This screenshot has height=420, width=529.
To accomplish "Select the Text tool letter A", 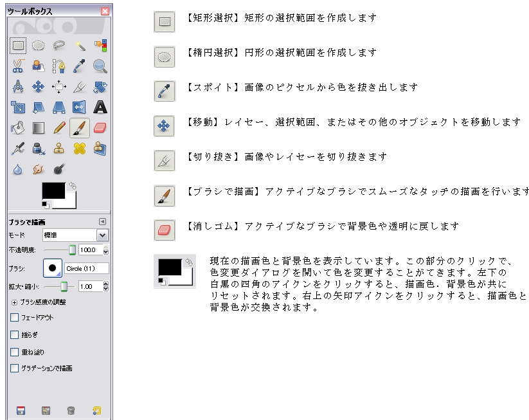I will 100,107.
